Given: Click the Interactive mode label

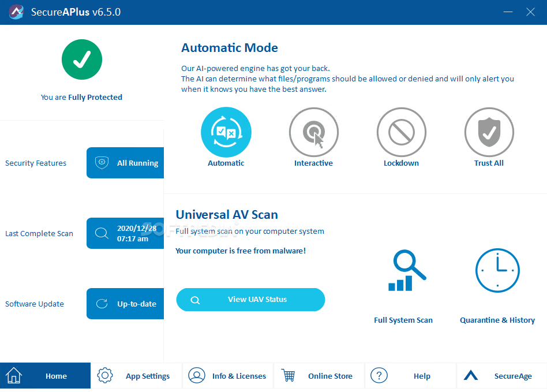Looking at the screenshot, I should click(x=314, y=163).
